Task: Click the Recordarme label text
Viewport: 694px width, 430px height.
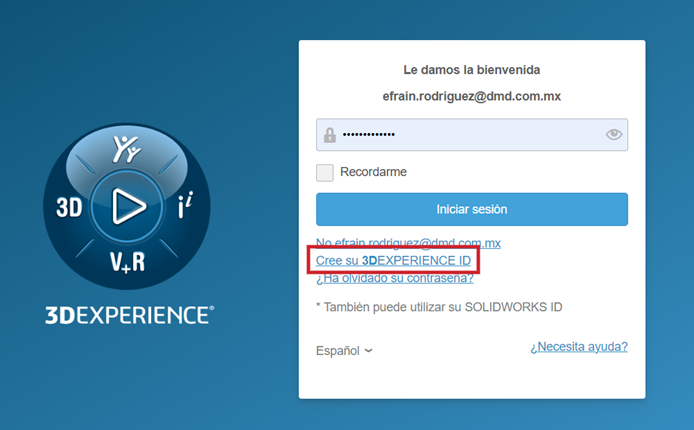Action: click(373, 172)
